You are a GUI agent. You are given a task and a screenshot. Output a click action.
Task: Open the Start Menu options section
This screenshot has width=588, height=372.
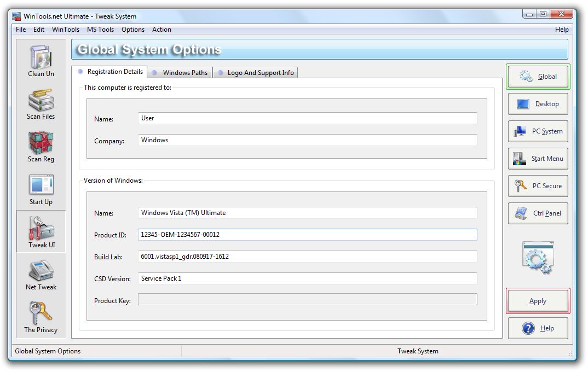[x=538, y=159]
